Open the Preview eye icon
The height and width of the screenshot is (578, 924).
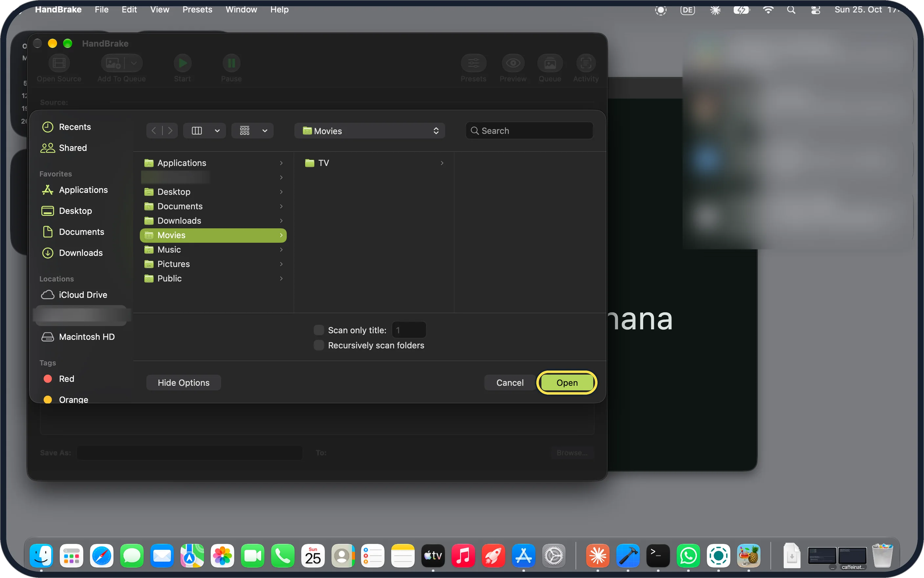[x=513, y=63]
